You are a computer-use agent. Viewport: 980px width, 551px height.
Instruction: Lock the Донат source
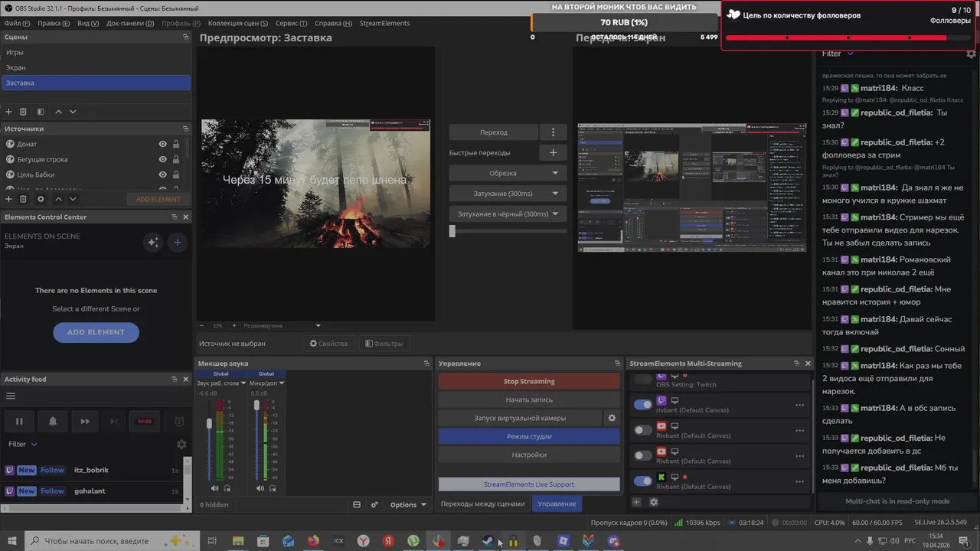point(176,144)
